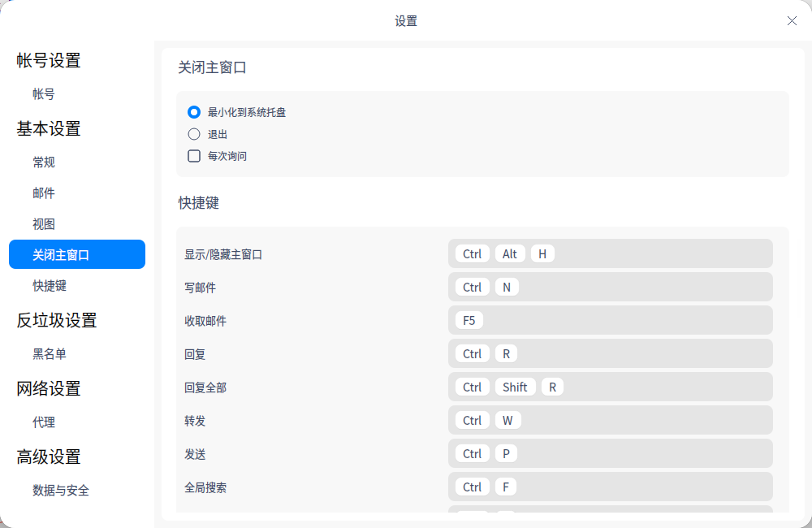Screen dimensions: 812x528
Task: Click the 转发 shortcut field
Action: [610, 420]
